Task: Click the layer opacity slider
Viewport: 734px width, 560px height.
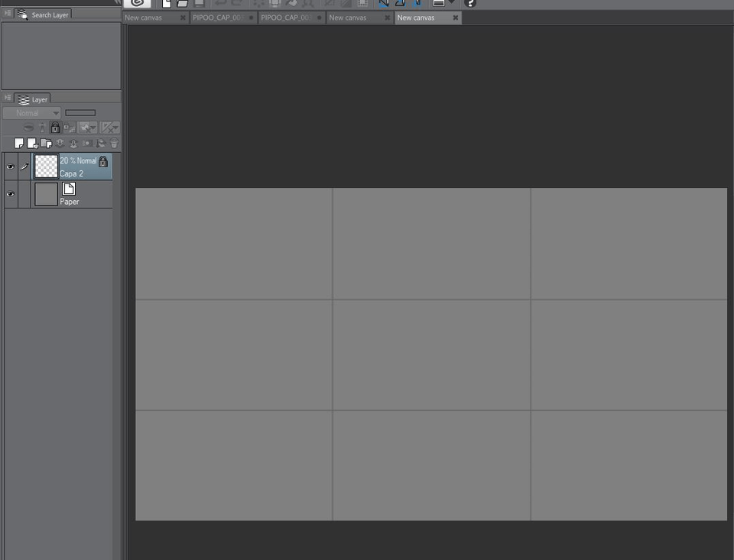Action: pos(80,113)
